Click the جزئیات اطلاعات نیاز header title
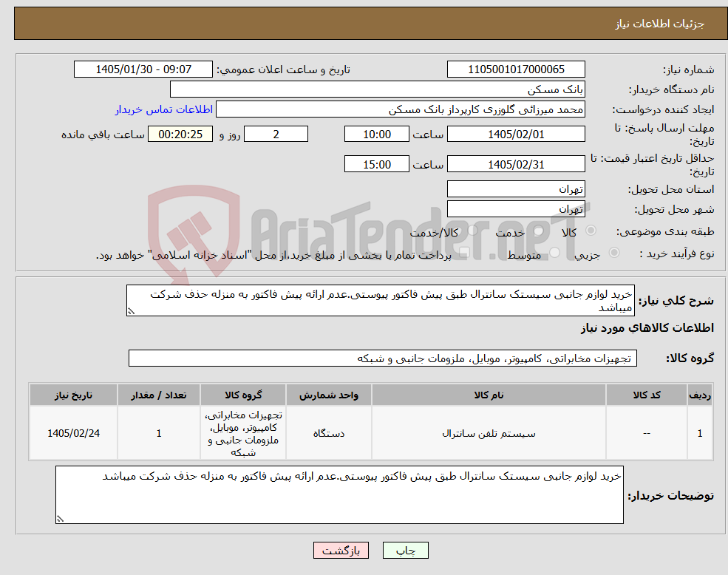Image resolution: width=728 pixels, height=575 pixels. [x=660, y=24]
